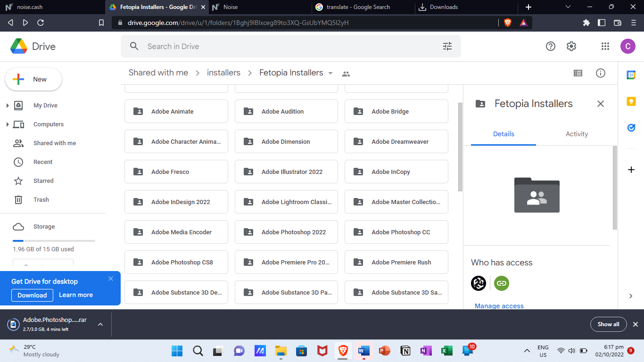This screenshot has height=362, width=644.
Task: Open Google Tasks side panel
Action: pyautogui.click(x=631, y=128)
